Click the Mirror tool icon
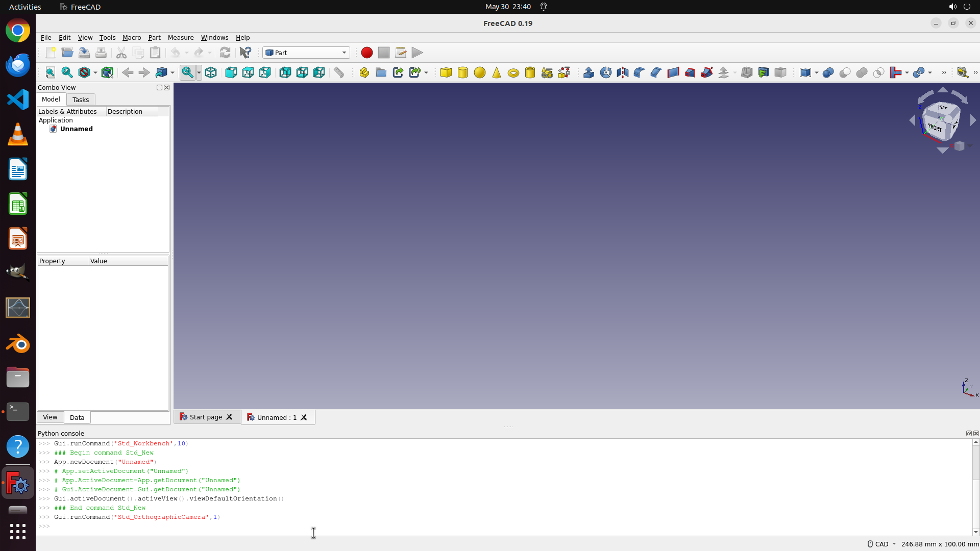Image resolution: width=980 pixels, height=551 pixels. tap(622, 72)
